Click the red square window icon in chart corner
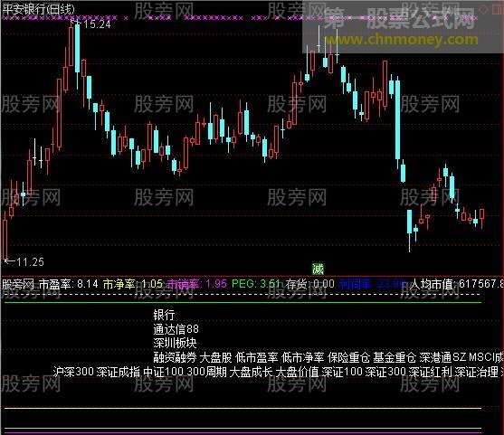 pos(497,10)
